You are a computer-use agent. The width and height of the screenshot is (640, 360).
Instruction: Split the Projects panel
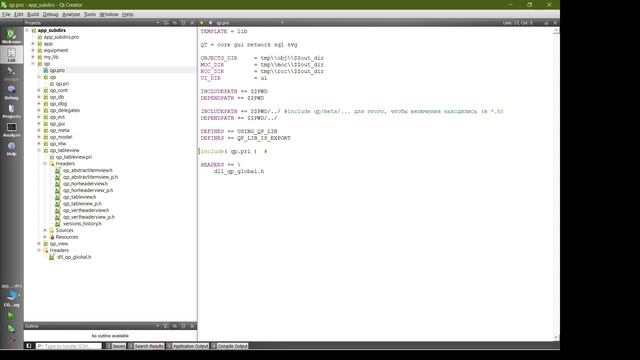[x=183, y=23]
